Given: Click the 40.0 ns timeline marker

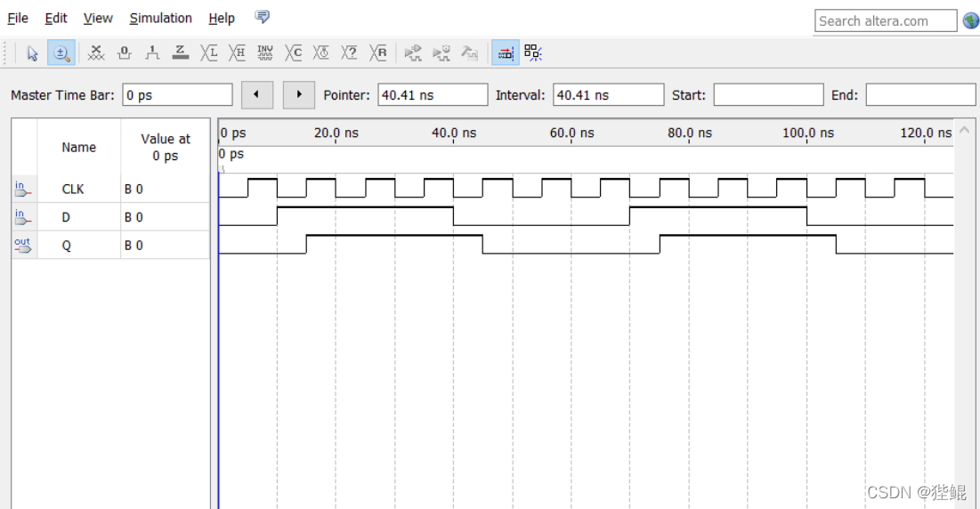Looking at the screenshot, I should pos(454,133).
